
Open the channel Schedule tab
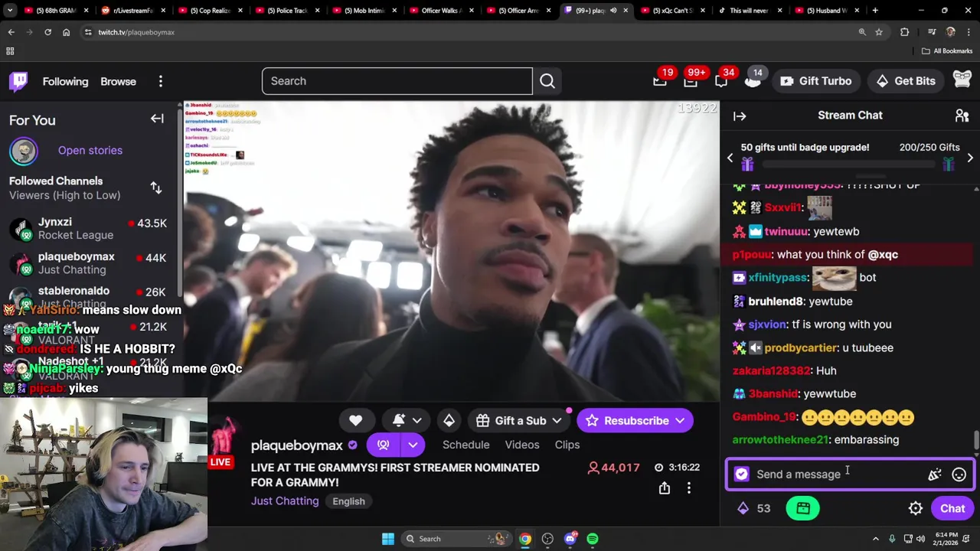tap(465, 445)
